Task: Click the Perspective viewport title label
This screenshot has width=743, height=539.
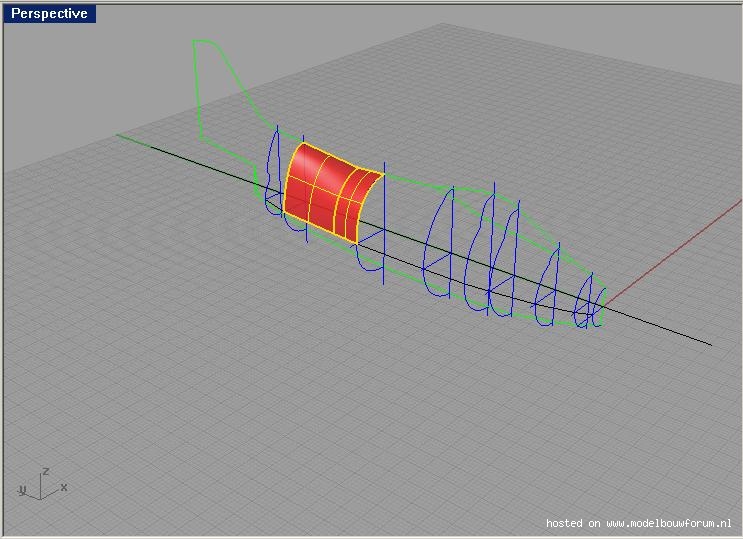Action: click(49, 13)
